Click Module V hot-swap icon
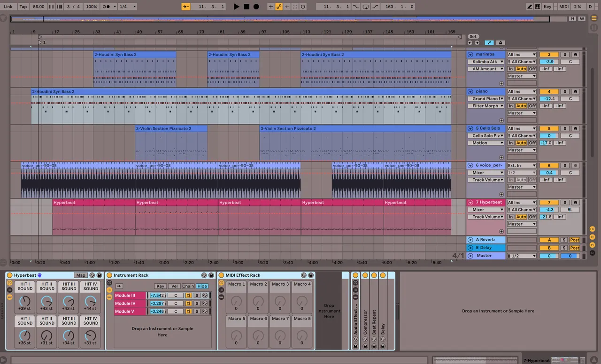Screen dimensions: 601x364 click(x=204, y=311)
